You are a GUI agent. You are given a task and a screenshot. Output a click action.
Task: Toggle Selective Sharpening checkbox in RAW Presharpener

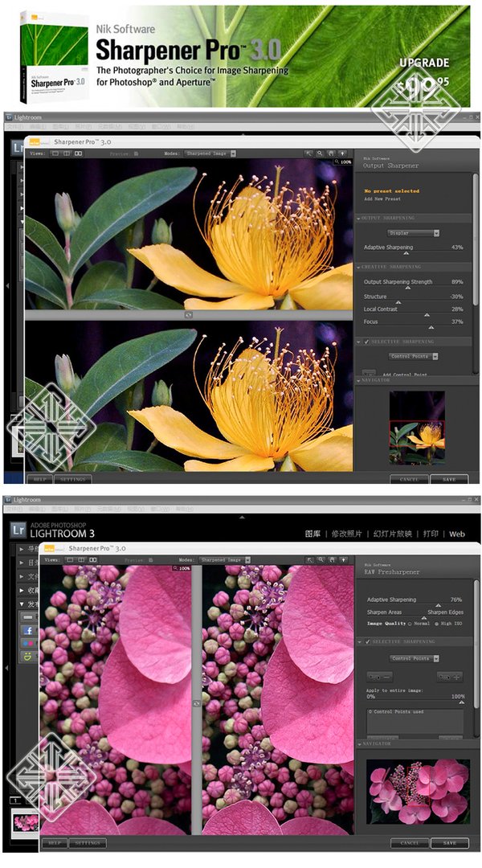pyautogui.click(x=367, y=641)
